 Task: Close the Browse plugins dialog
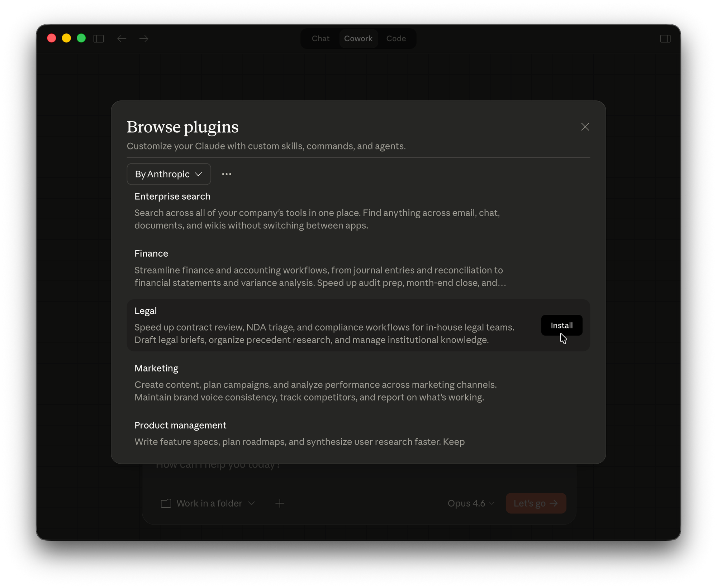[585, 127]
